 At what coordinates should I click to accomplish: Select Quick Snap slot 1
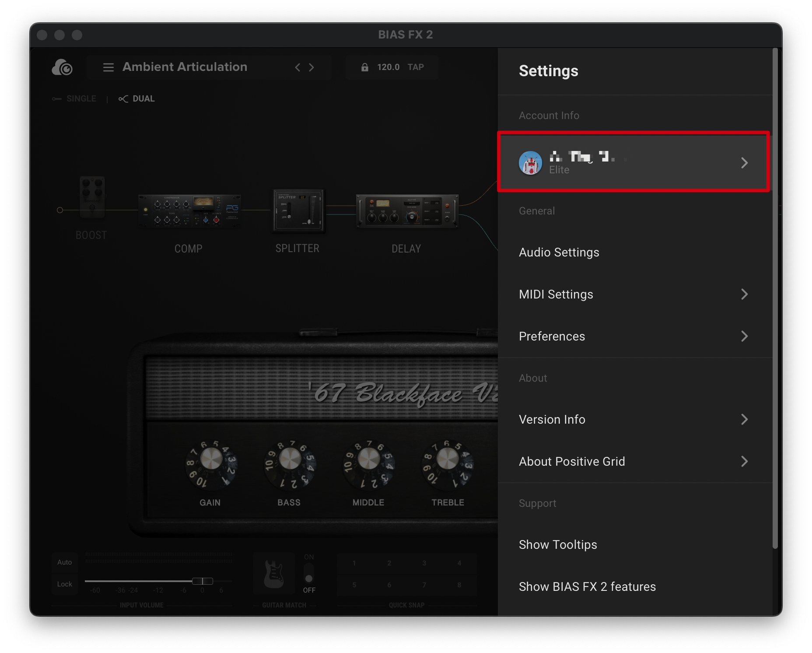354,563
